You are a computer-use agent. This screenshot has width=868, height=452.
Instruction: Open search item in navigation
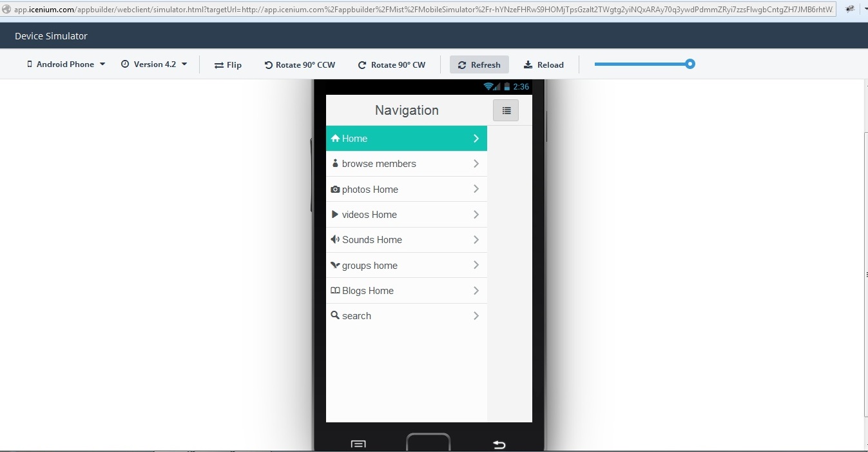[x=407, y=316]
